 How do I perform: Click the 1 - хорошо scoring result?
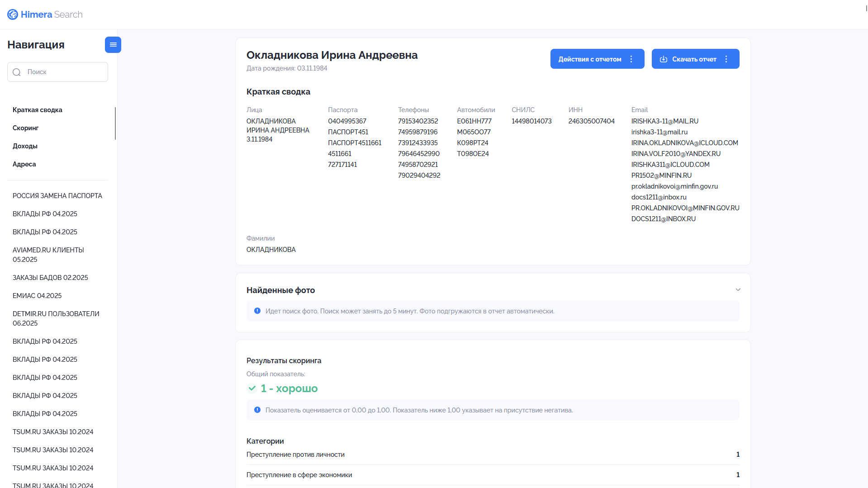(289, 389)
